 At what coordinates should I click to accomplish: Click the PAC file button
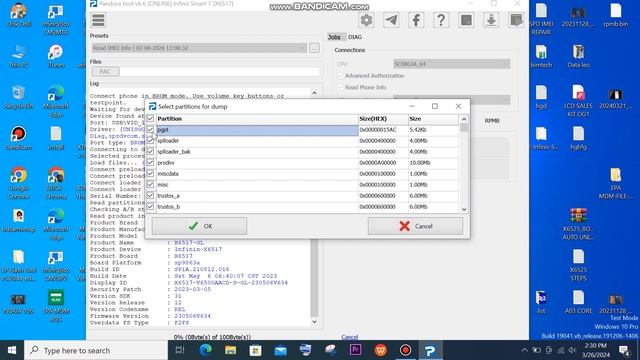pyautogui.click(x=105, y=72)
